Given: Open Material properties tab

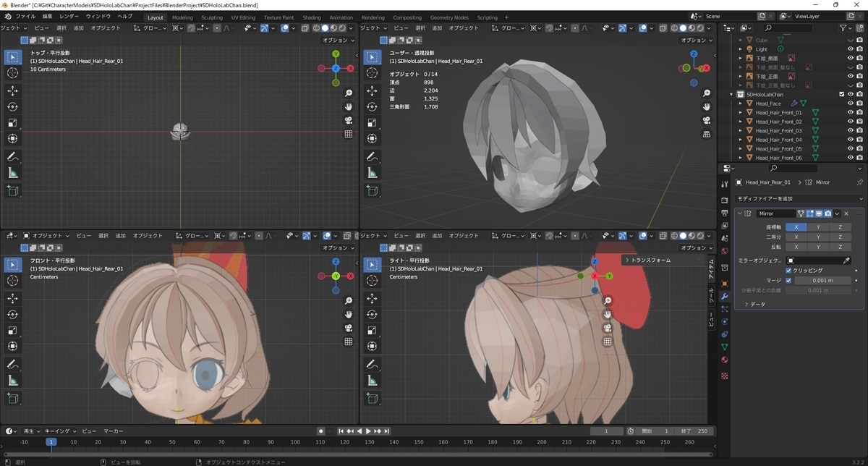Looking at the screenshot, I should click(725, 360).
